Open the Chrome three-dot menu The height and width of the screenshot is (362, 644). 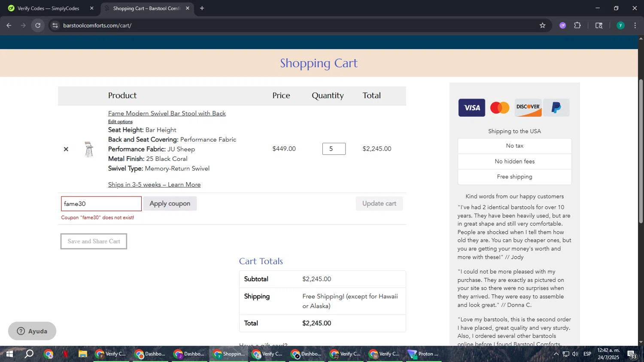(635, 26)
